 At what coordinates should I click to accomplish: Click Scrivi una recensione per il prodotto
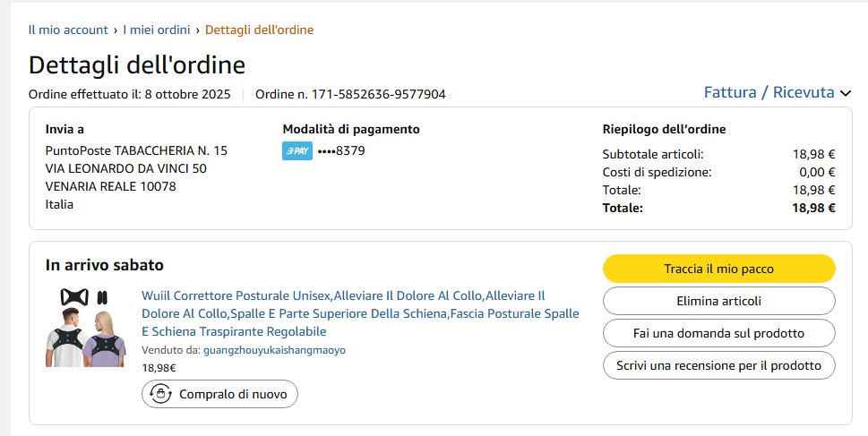(718, 365)
